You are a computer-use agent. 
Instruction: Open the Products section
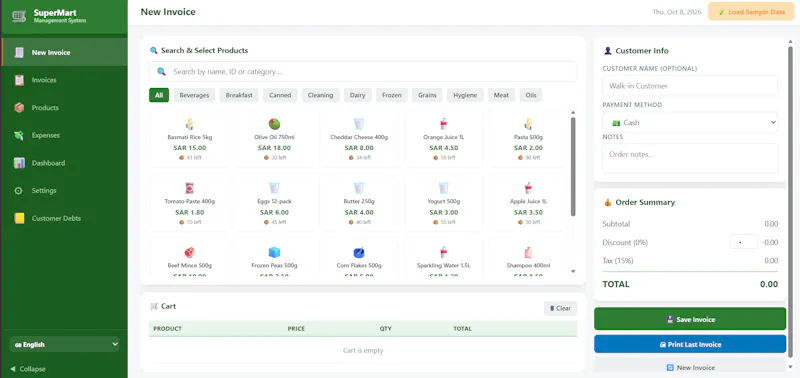(64, 108)
